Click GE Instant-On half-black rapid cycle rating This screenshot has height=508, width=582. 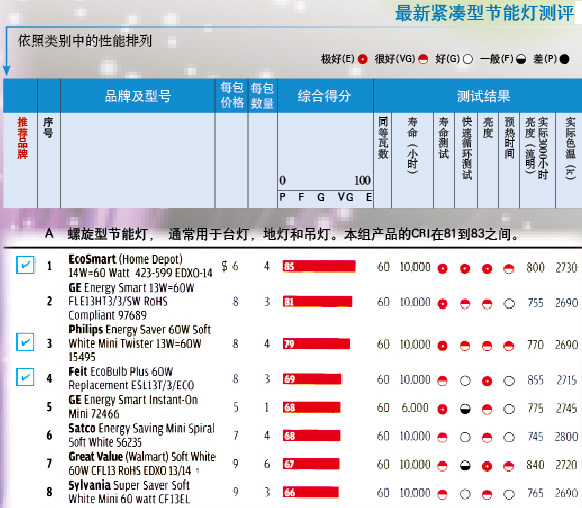pos(465,409)
